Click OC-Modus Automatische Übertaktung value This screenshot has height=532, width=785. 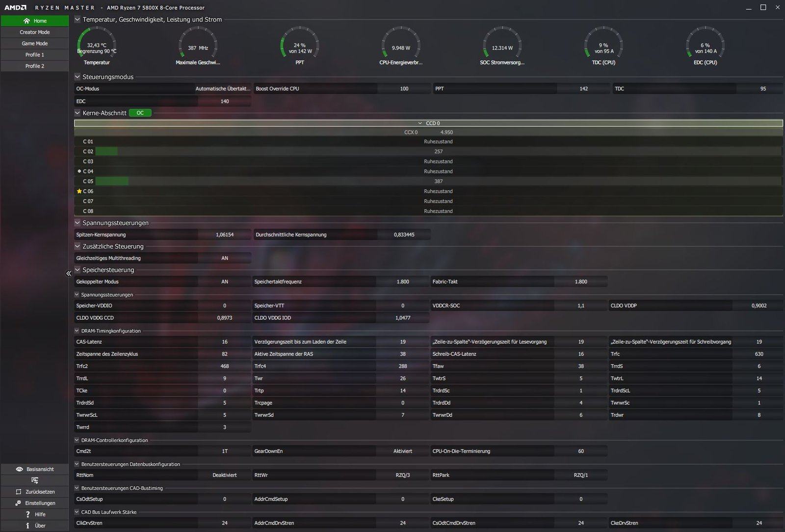pos(223,89)
